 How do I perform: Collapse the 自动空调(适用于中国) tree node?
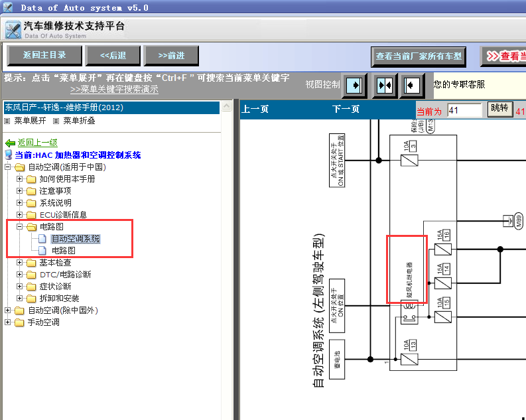pos(7,167)
